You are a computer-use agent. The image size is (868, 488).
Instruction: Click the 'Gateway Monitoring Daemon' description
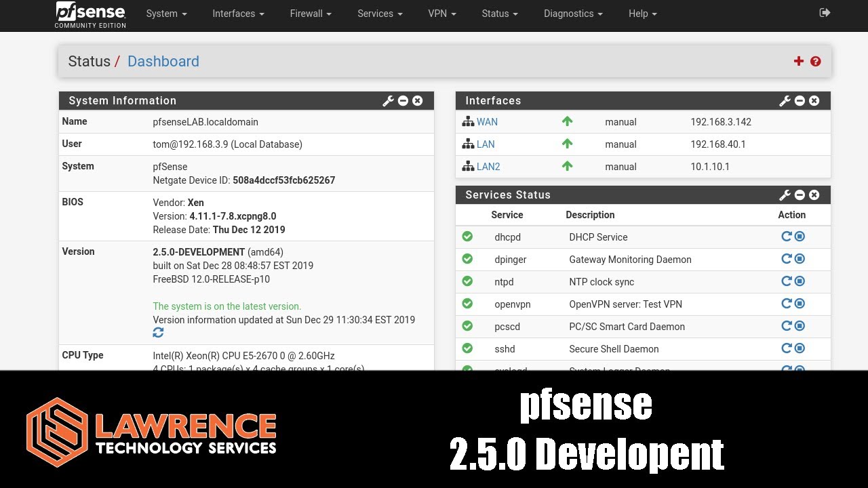click(630, 260)
